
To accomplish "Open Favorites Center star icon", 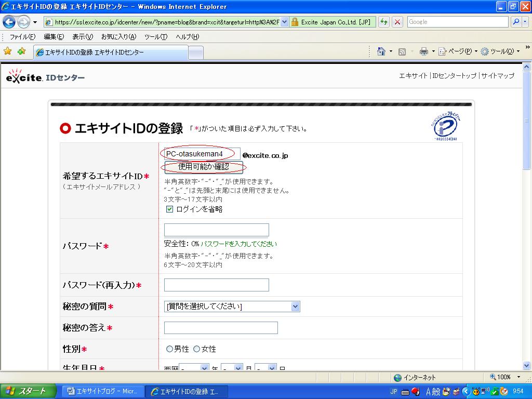I will tap(7, 51).
